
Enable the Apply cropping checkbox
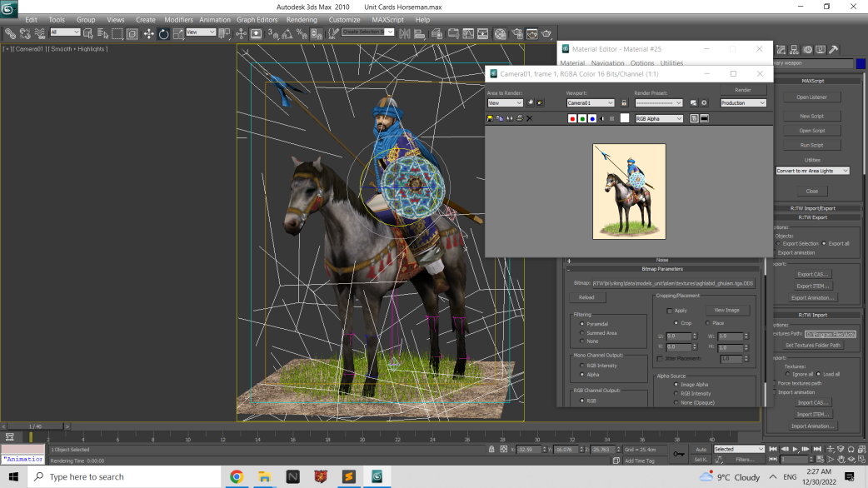(x=670, y=311)
